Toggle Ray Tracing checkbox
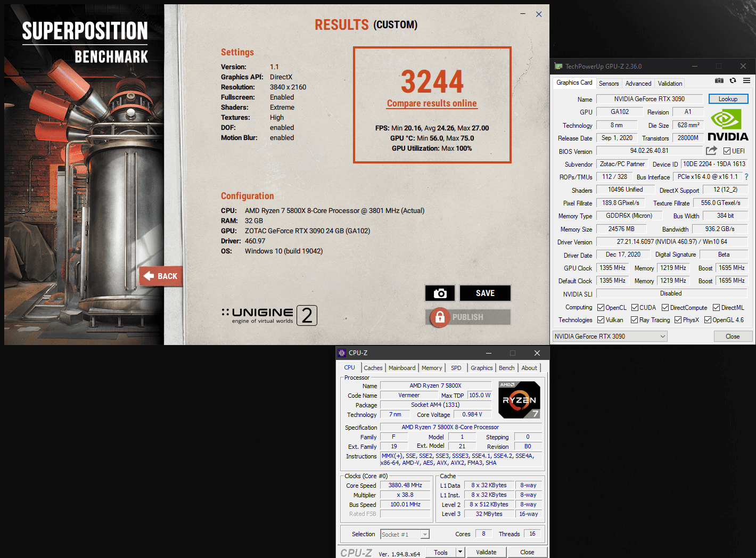Image resolution: width=756 pixels, height=558 pixels. coord(634,320)
